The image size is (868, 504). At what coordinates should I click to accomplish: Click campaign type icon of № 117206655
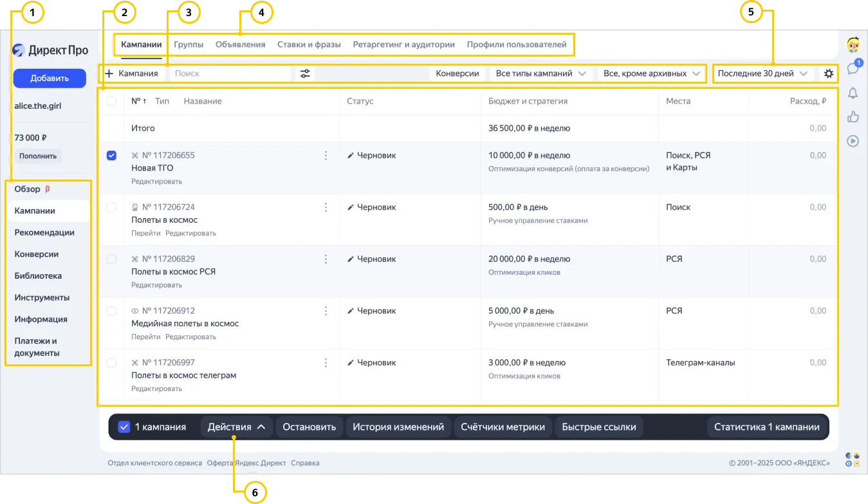pos(135,156)
